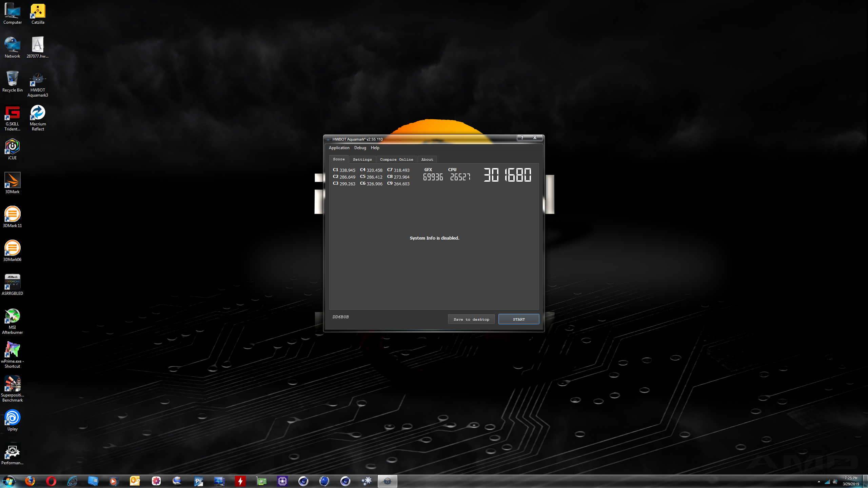Open the Recycle Bin
The width and height of the screenshot is (868, 488).
point(13,82)
